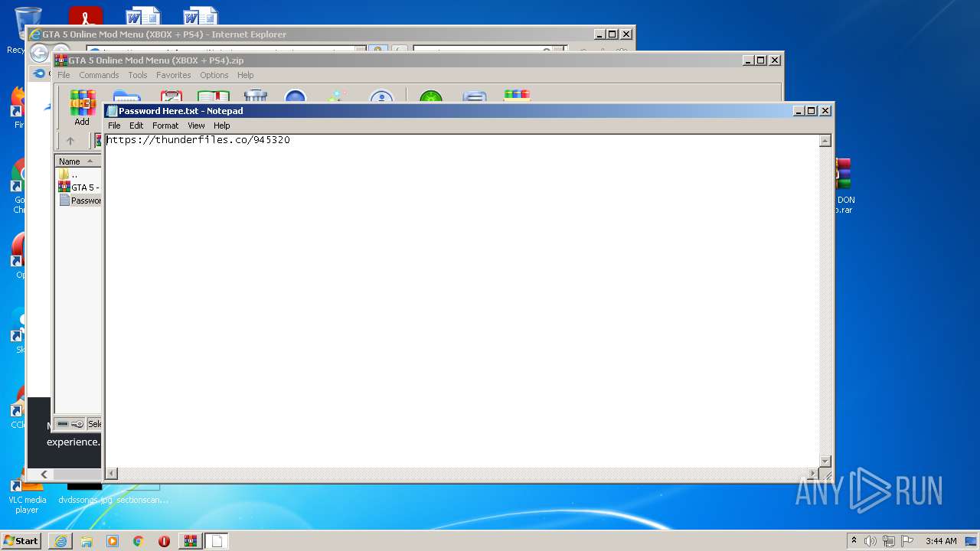Image resolution: width=980 pixels, height=551 pixels.
Task: Close the Notepad window
Action: coord(825,111)
